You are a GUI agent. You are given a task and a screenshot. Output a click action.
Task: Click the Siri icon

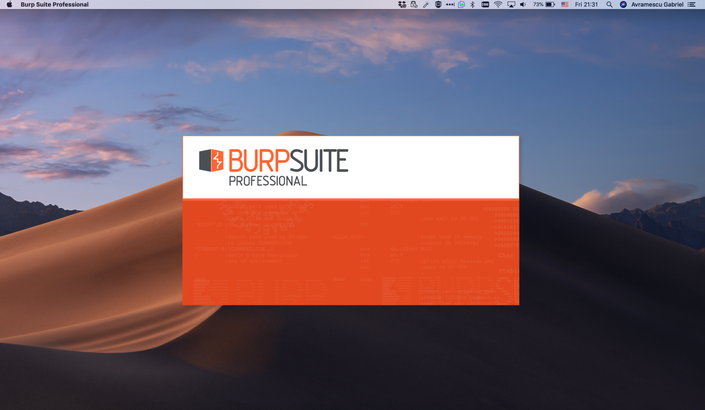pos(623,4)
